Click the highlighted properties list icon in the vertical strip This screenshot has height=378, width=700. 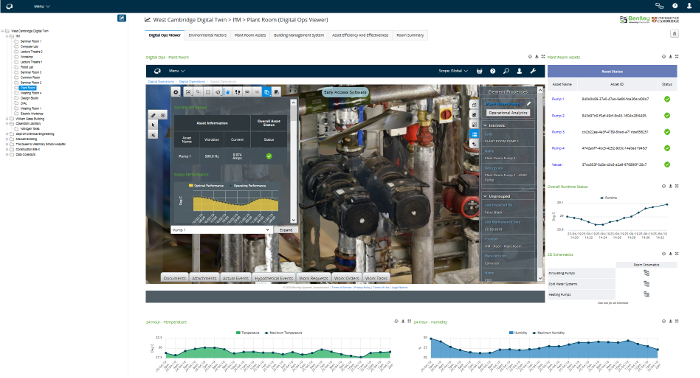(474, 134)
